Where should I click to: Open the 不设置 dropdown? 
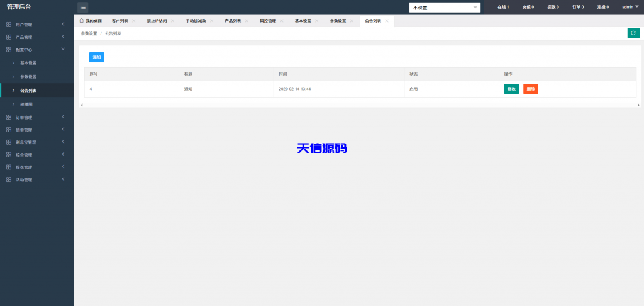click(445, 8)
